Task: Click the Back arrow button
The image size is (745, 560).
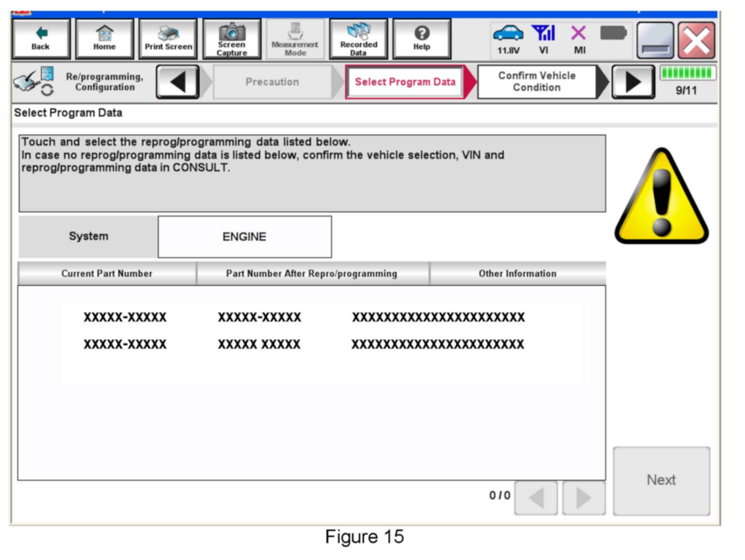Action: (41, 39)
